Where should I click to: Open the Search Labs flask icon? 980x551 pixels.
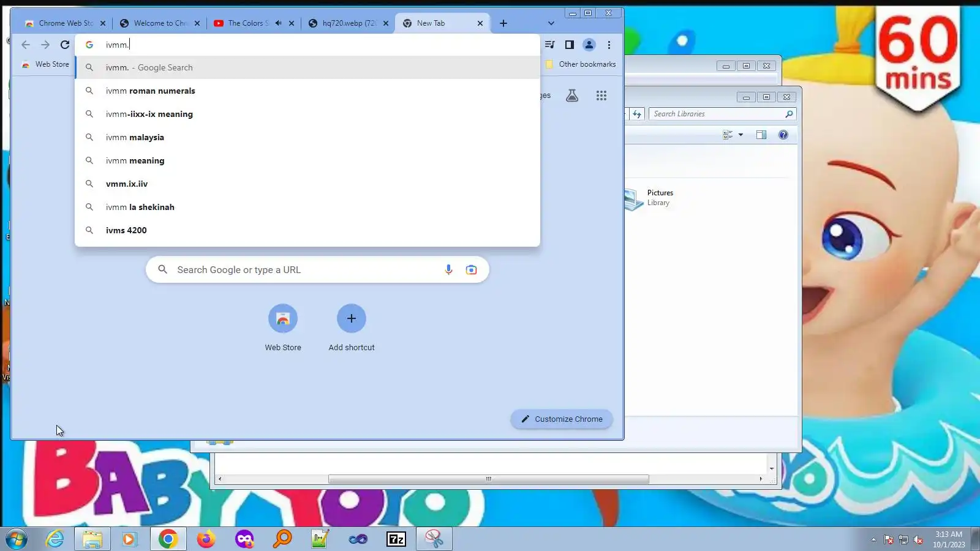coord(572,96)
